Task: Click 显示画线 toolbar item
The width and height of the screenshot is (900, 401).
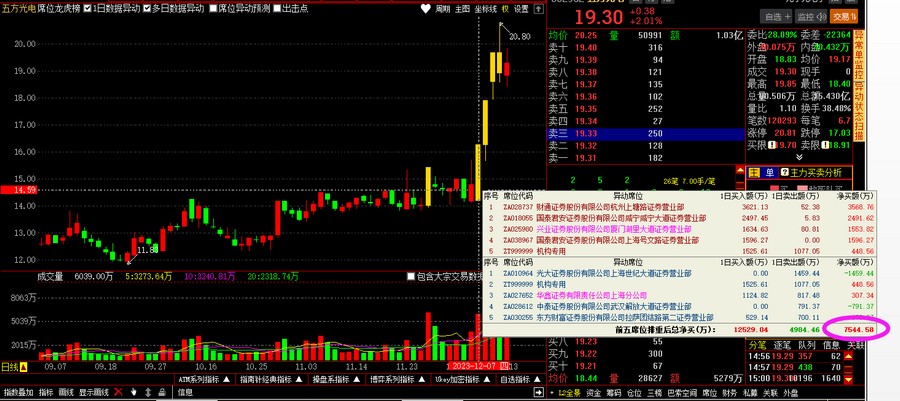Action: tap(94, 392)
